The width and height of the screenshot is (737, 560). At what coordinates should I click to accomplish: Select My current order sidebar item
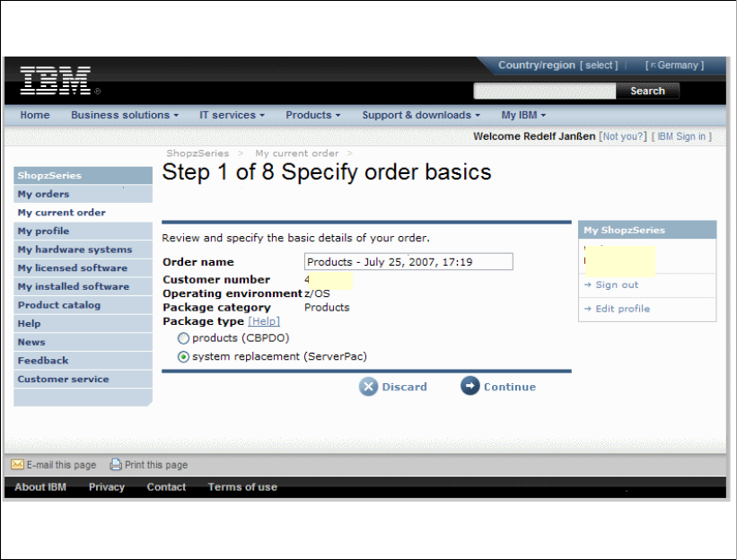[83, 213]
